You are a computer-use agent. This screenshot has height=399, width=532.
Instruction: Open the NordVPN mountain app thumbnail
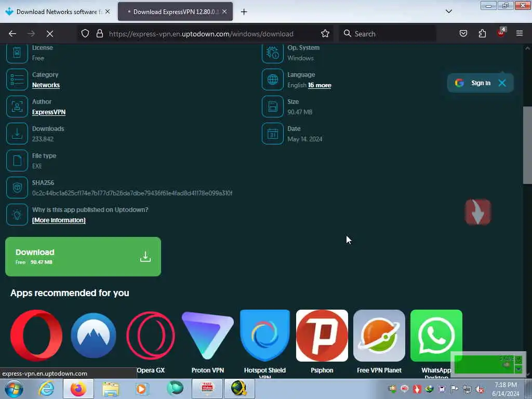94,335
